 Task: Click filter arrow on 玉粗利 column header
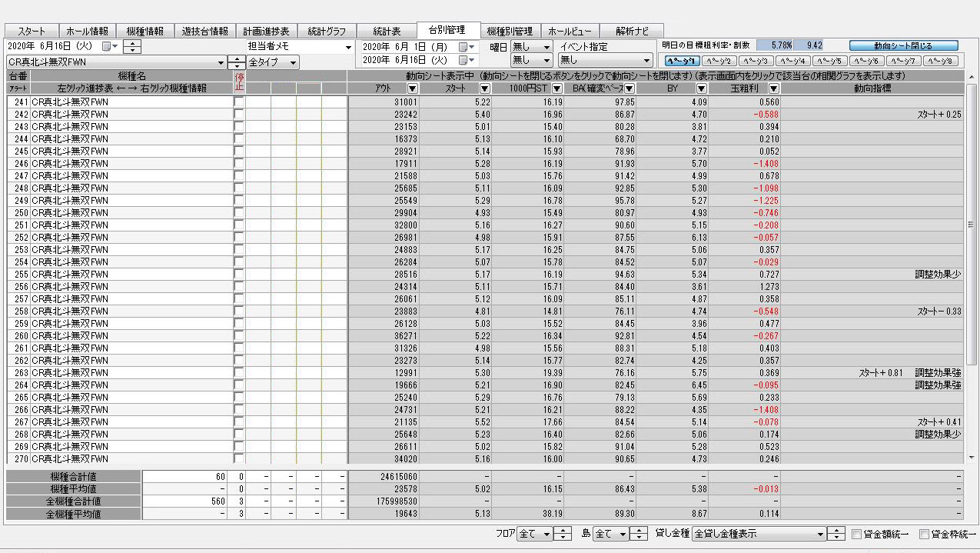click(774, 88)
